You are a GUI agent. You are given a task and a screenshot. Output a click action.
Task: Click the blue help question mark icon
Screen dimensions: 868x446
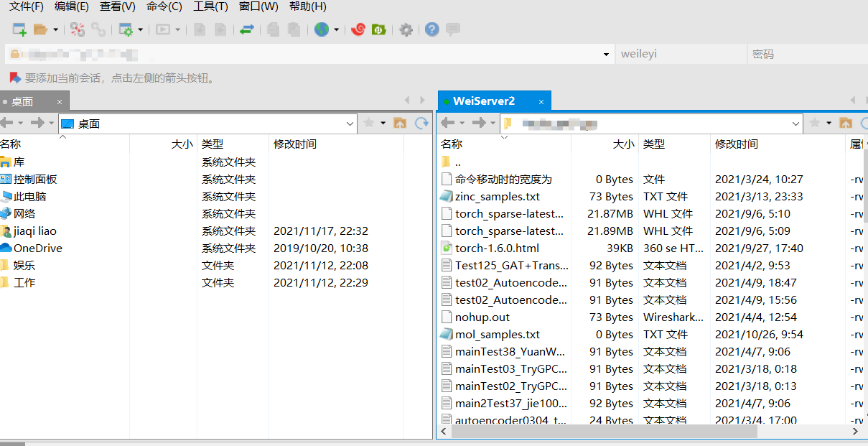tap(431, 29)
